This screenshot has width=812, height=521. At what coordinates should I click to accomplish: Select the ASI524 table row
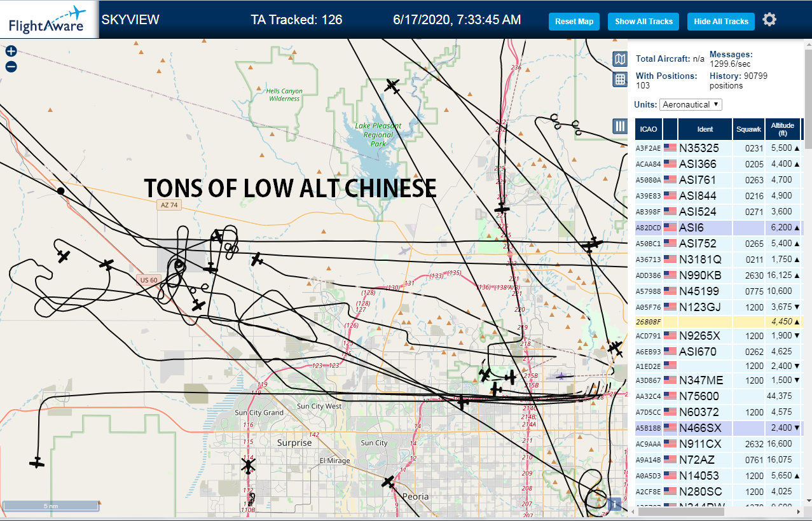(x=719, y=211)
